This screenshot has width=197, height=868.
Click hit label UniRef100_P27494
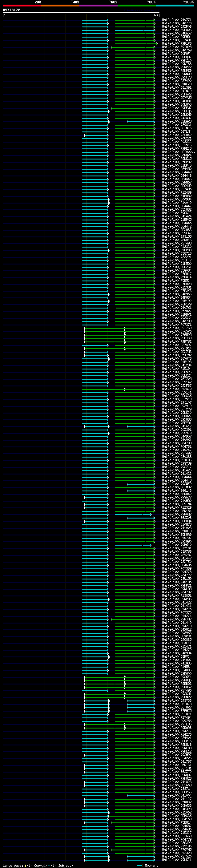click(176, 717)
